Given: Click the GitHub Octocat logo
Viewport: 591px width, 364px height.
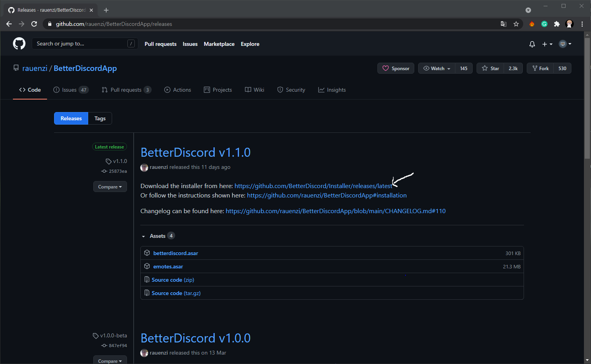Looking at the screenshot, I should pos(19,43).
